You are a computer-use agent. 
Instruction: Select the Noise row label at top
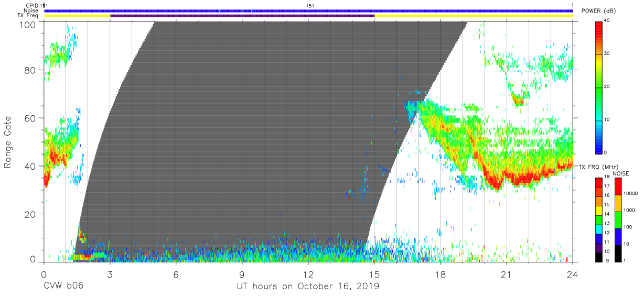point(32,10)
